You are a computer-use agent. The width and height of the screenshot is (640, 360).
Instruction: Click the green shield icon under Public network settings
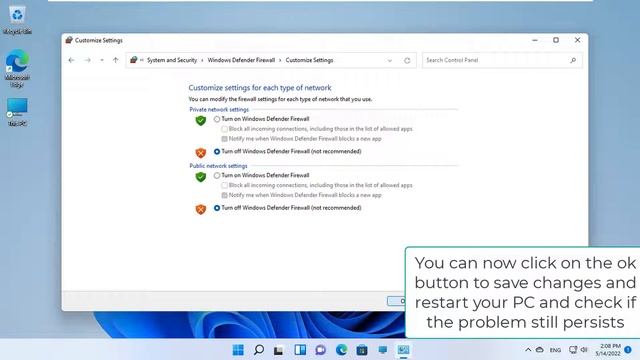tap(200, 177)
